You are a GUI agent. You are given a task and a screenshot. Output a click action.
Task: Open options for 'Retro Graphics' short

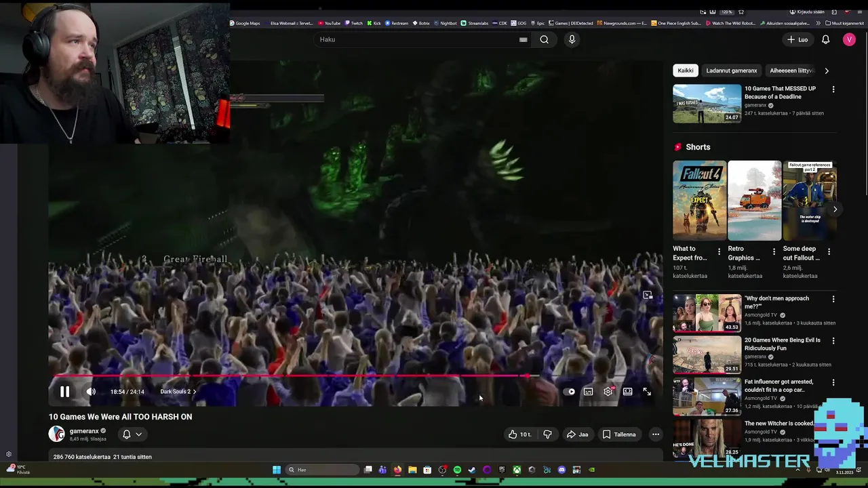774,251
